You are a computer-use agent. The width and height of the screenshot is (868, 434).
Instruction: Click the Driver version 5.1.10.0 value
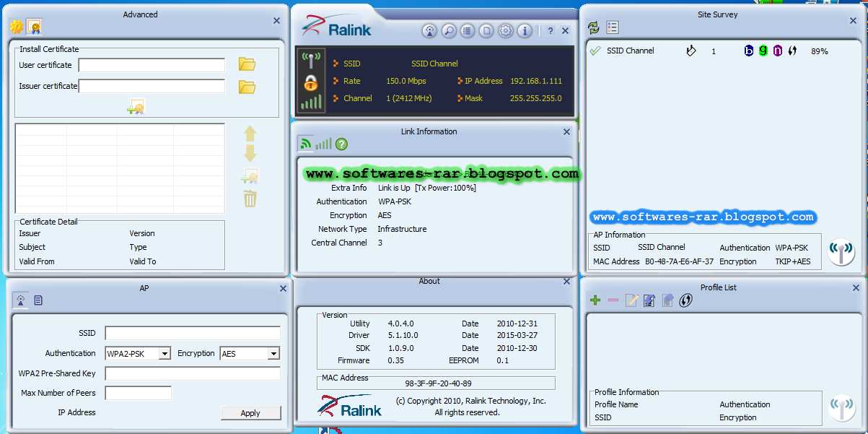point(403,335)
